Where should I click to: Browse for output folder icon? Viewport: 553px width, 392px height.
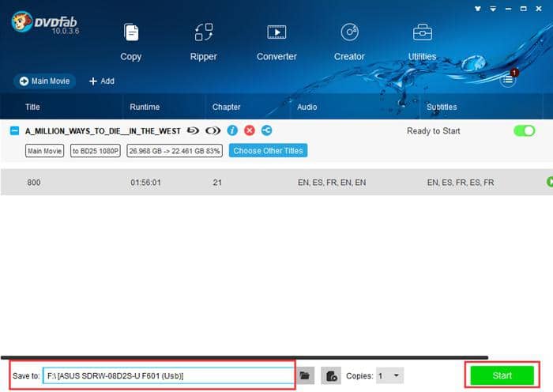[x=305, y=375]
